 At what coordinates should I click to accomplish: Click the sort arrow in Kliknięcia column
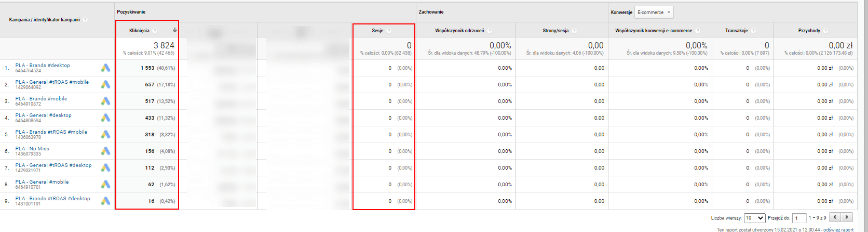pos(175,30)
